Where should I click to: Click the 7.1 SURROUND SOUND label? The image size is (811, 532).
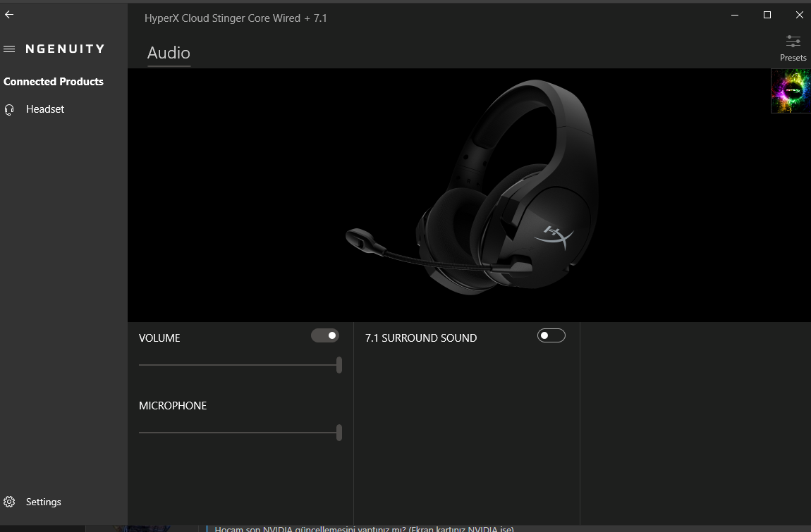point(421,338)
